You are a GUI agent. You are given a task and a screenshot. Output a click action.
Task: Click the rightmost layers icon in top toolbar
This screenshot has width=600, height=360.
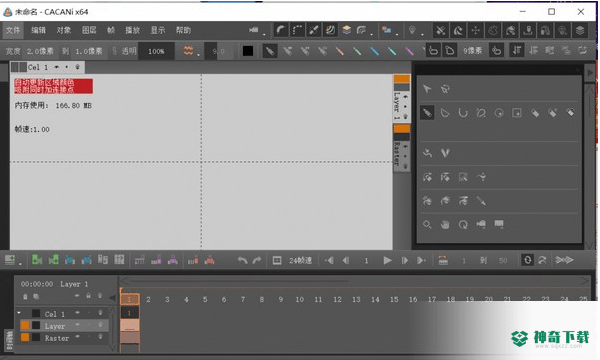click(x=580, y=30)
